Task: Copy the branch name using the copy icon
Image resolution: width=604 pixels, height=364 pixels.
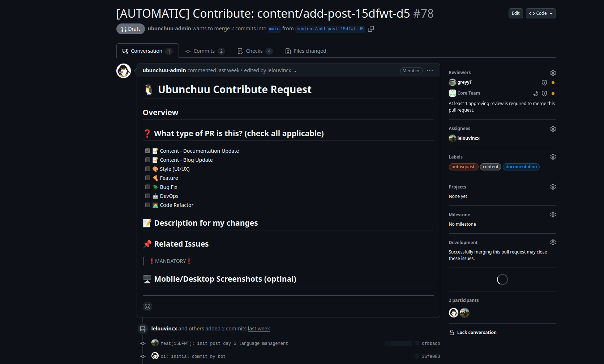Action: tap(371, 29)
